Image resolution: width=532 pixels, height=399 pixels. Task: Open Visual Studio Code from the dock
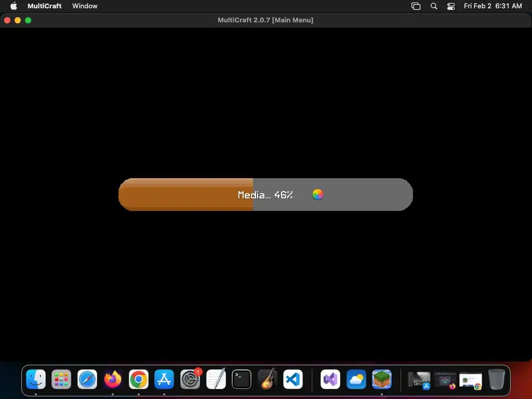click(293, 379)
